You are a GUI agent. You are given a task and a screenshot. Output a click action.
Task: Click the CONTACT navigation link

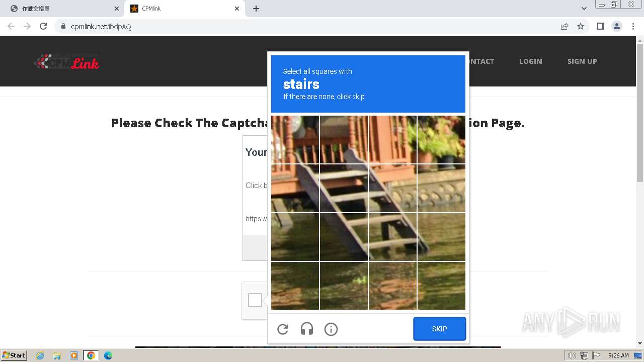481,61
